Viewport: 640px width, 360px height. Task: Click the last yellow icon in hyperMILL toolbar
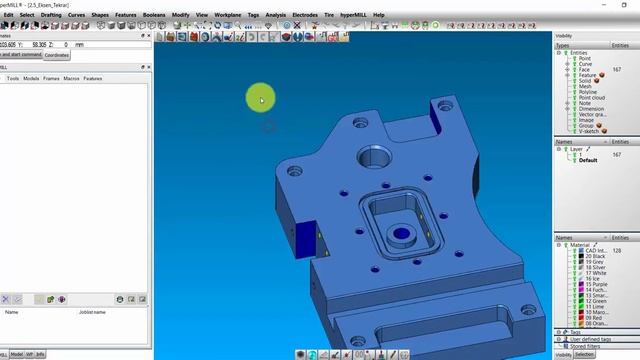tap(344, 37)
